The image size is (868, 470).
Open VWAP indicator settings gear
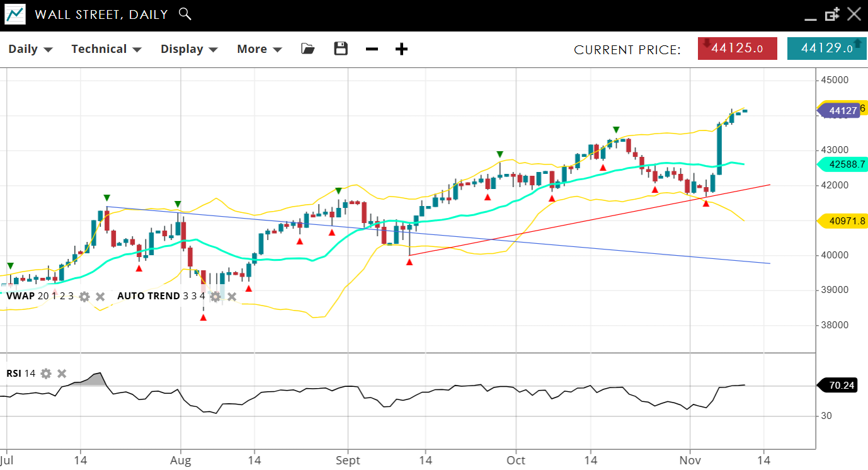pyautogui.click(x=84, y=296)
